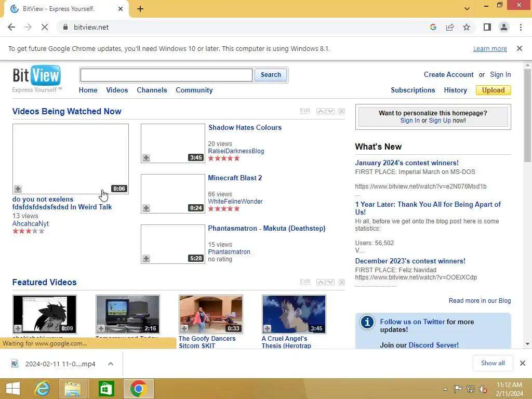Click Read more in our Blog
Viewport: 532px width, 399px height.
point(480,301)
